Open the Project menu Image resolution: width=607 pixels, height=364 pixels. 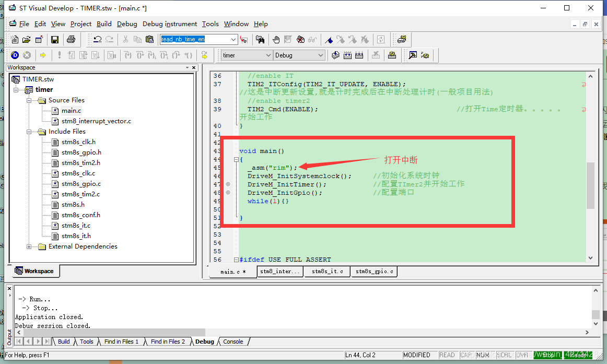click(x=81, y=24)
